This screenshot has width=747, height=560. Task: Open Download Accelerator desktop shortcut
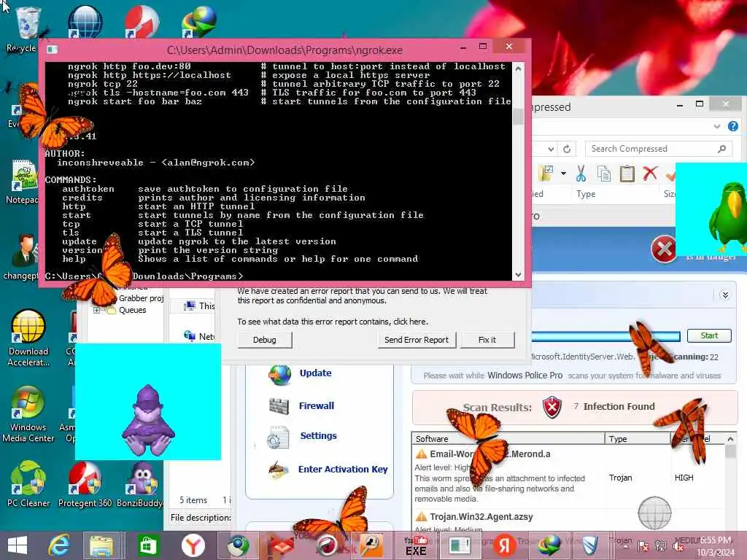(x=28, y=338)
